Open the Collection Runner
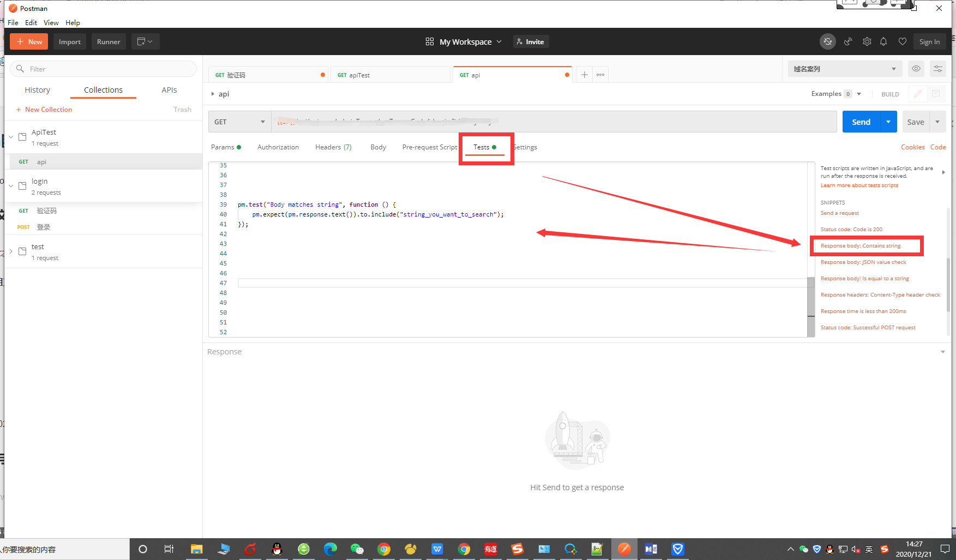This screenshot has width=956, height=560. [109, 41]
